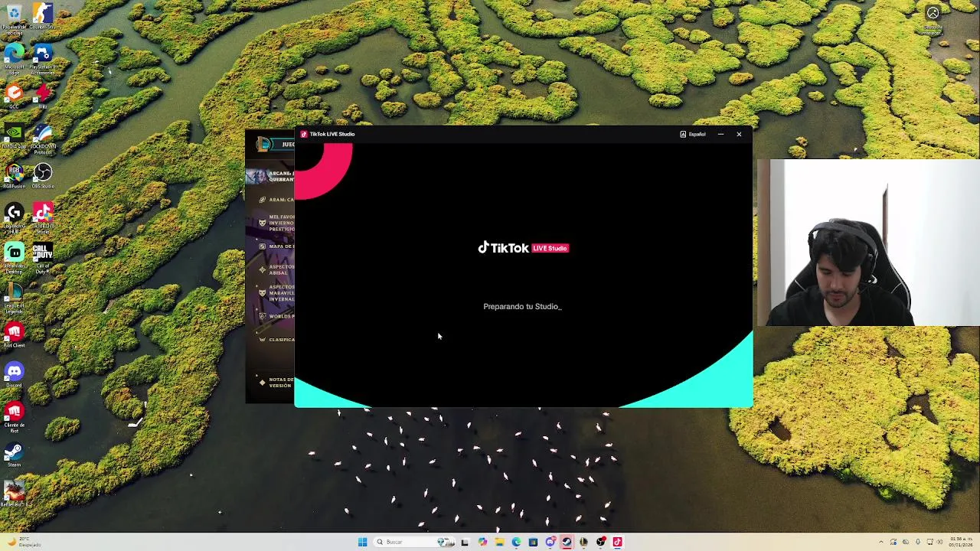Open the NVIDIA App desktop shortcut
Viewport: 980px width, 551px height.
[x=15, y=135]
